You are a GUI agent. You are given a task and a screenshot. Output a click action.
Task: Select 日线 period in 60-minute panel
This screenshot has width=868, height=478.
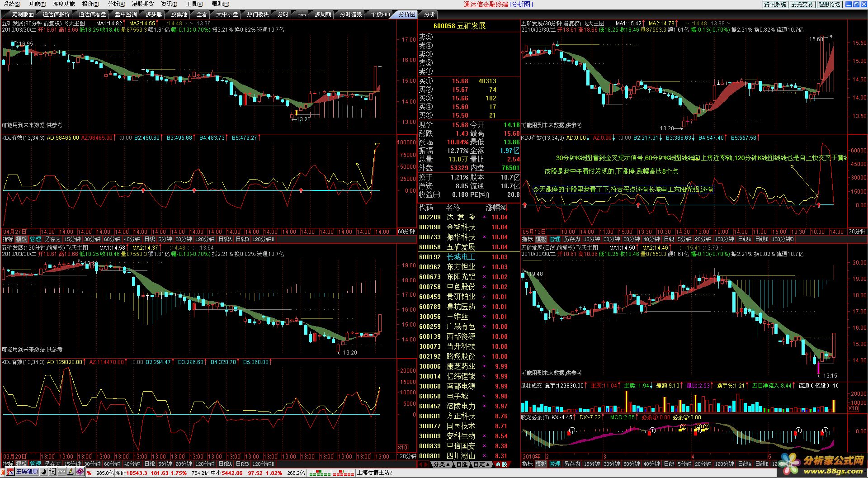coord(150,239)
